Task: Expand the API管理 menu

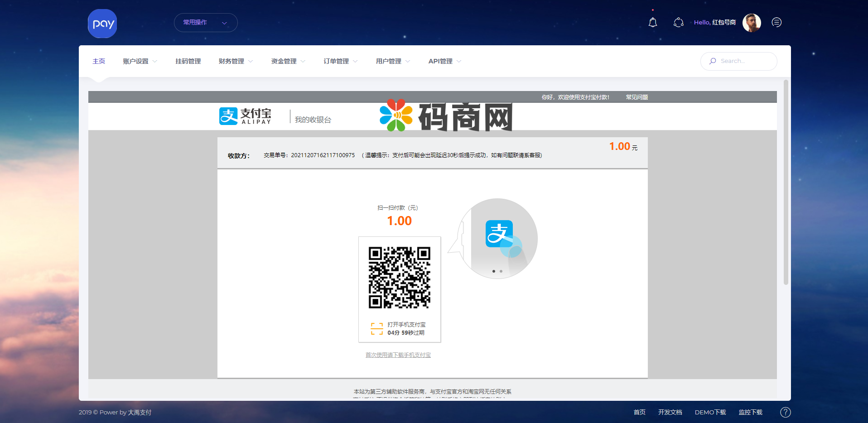Action: click(444, 61)
